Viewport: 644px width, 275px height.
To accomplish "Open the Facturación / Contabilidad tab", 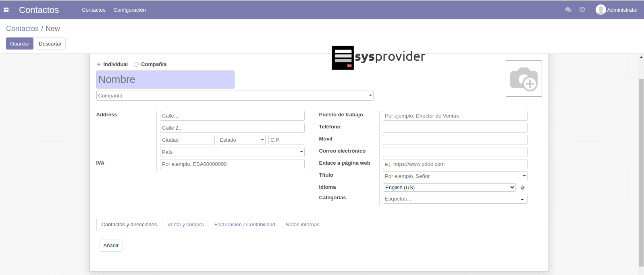I will coord(245,225).
